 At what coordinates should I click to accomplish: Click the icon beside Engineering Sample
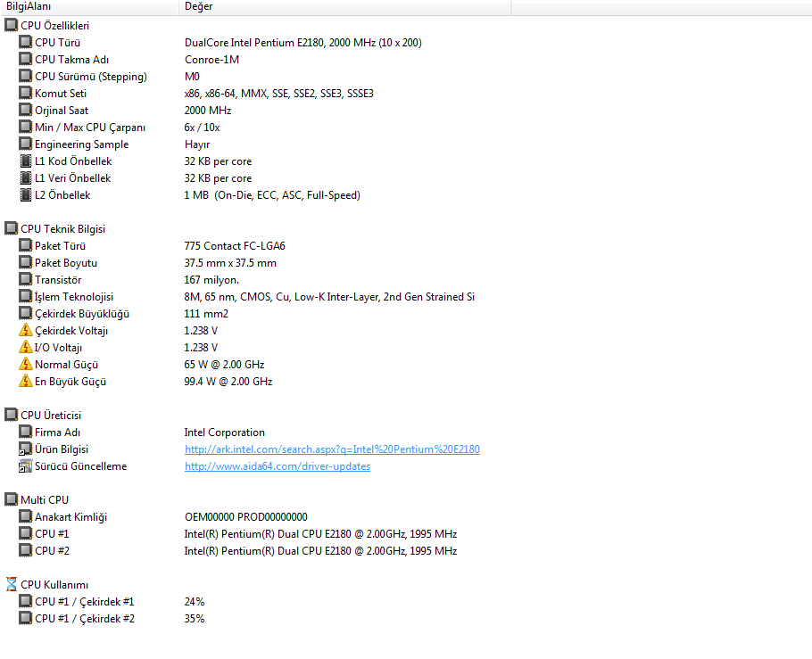click(25, 144)
